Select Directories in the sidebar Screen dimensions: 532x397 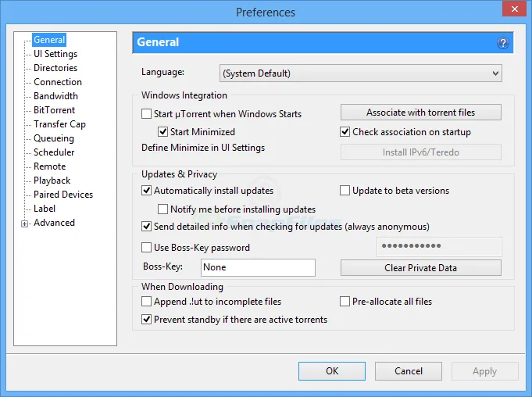55,68
